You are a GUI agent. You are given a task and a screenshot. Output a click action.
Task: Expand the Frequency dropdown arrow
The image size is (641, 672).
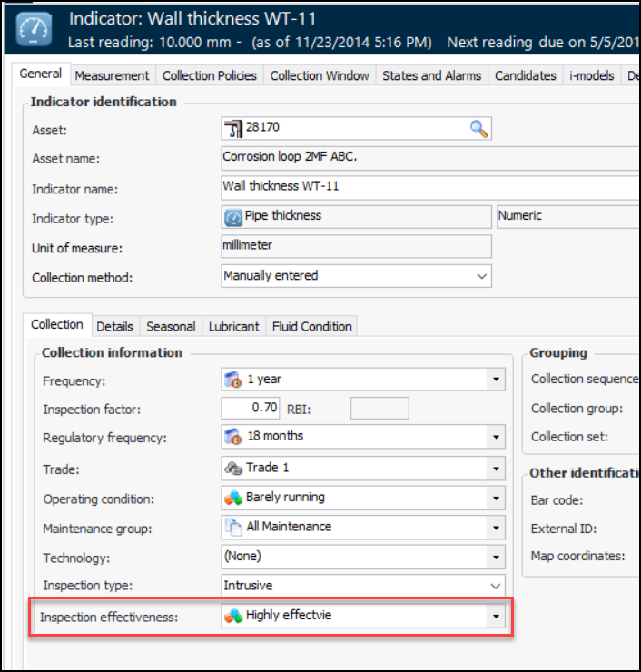point(496,380)
